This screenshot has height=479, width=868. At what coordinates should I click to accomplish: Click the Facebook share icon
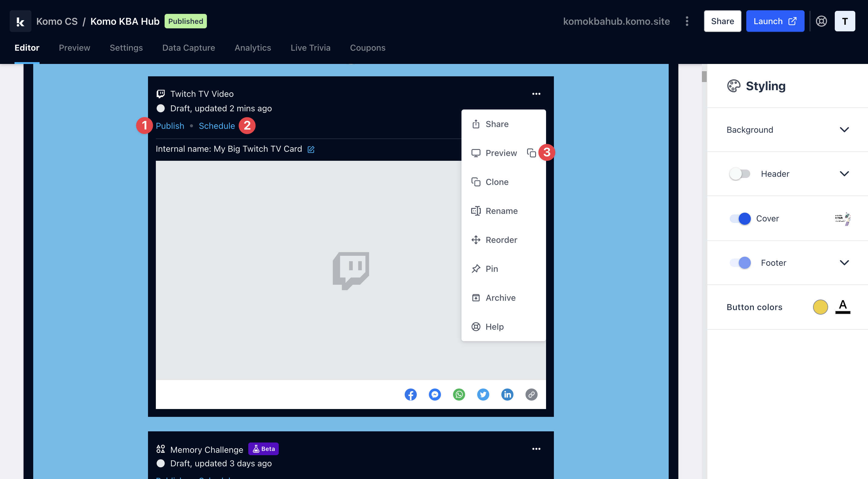[x=410, y=394]
